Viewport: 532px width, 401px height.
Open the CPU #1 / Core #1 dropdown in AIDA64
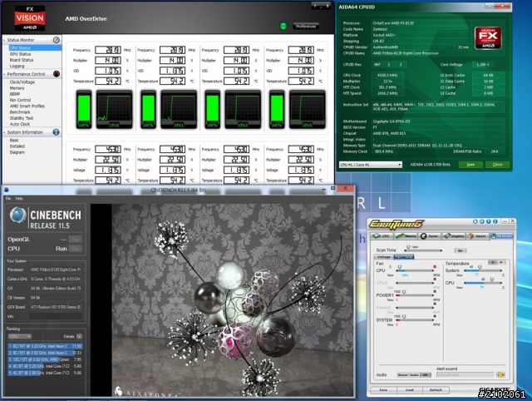(371, 165)
